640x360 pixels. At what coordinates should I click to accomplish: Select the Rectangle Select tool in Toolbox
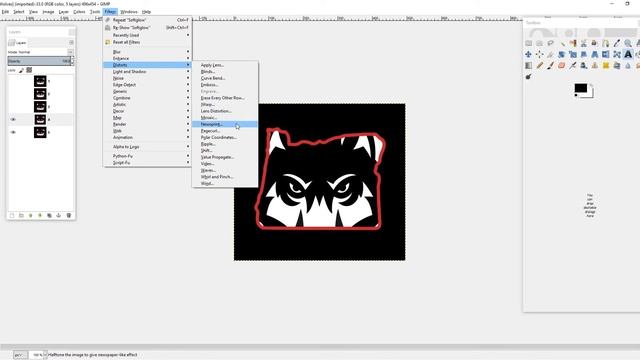coord(529,43)
